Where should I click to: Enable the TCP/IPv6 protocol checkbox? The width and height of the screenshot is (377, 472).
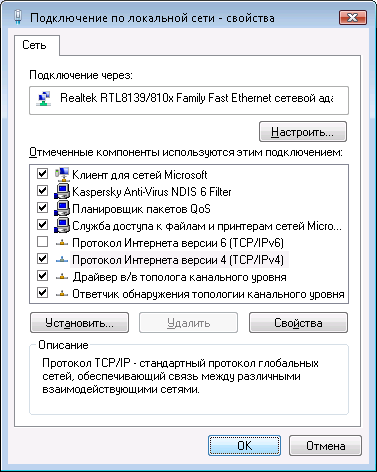(x=42, y=242)
